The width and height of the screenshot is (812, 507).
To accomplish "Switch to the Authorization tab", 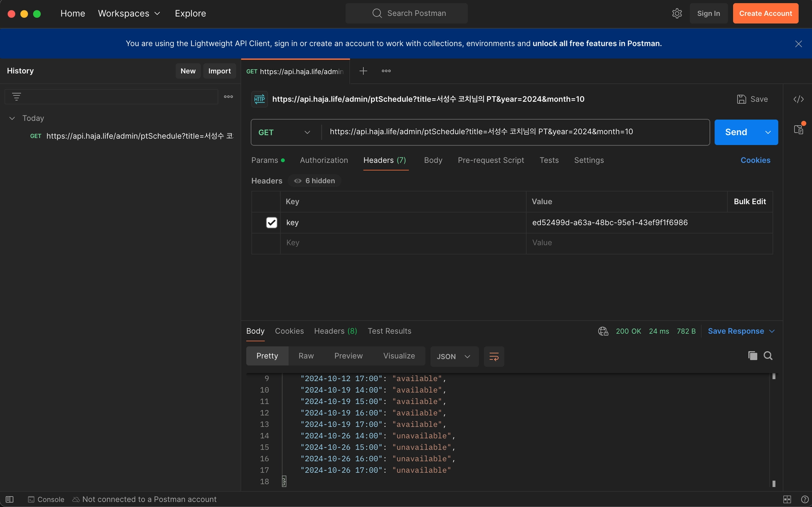I will pos(324,160).
